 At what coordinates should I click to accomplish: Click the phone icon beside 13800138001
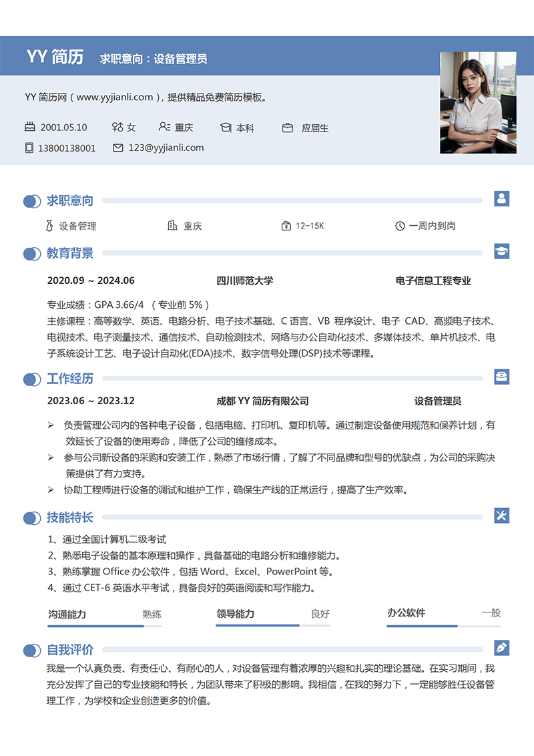pyautogui.click(x=29, y=148)
